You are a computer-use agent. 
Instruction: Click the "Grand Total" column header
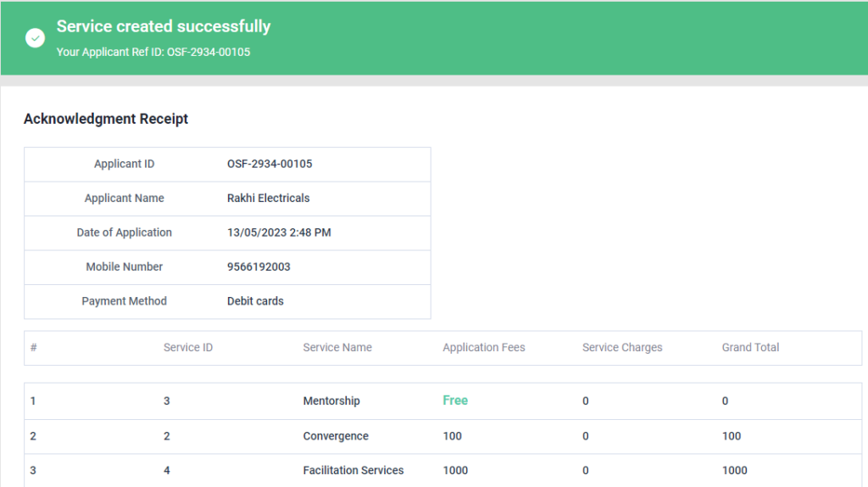pos(750,347)
